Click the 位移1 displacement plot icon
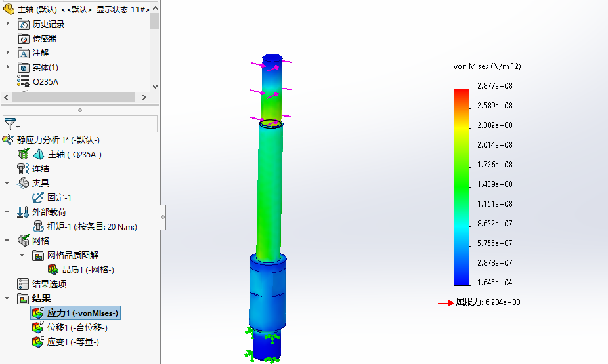 [38, 327]
